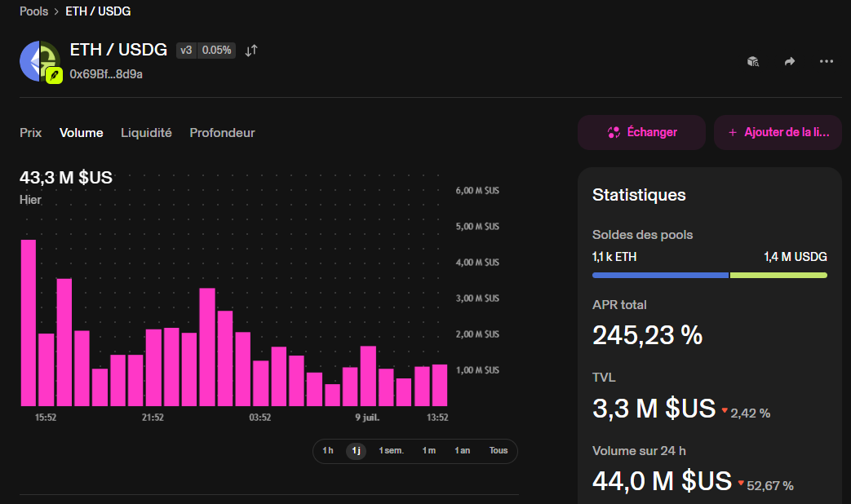
Task: Click the last volume bar at 13:52
Action: pos(440,385)
